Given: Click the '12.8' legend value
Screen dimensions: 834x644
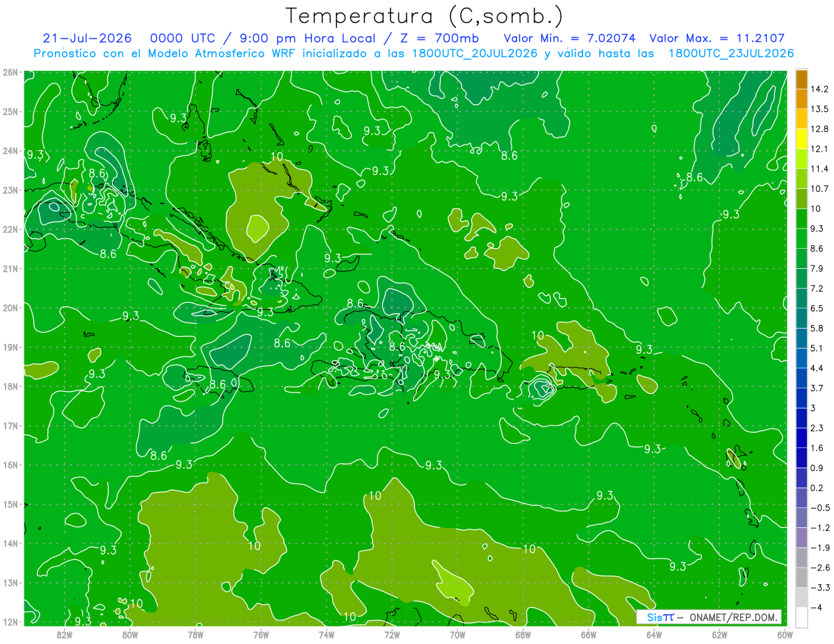Looking at the screenshot, I should coord(819,129).
